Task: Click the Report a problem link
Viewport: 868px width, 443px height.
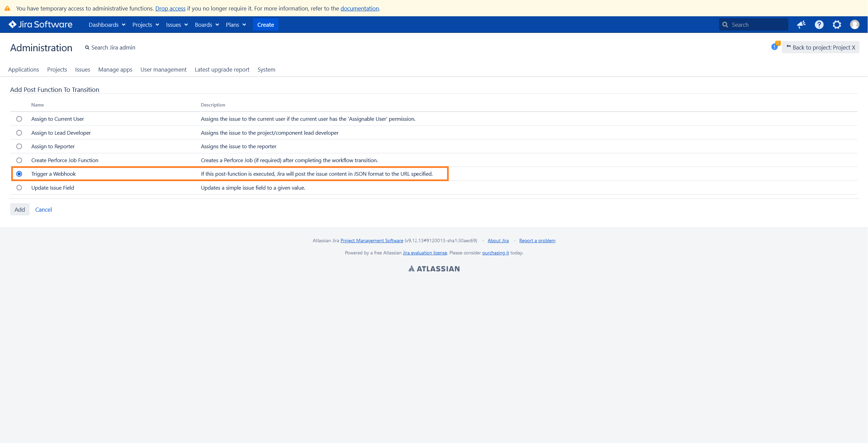Action: [537, 240]
